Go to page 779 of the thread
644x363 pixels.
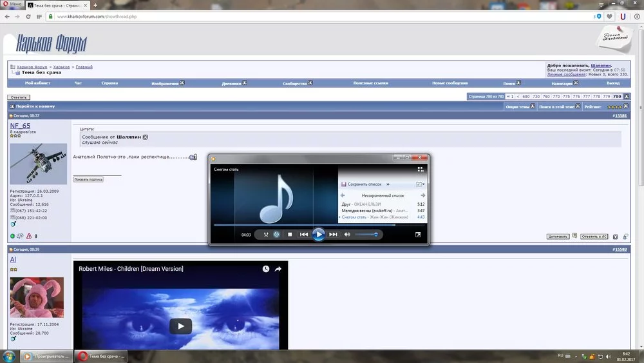(x=607, y=97)
